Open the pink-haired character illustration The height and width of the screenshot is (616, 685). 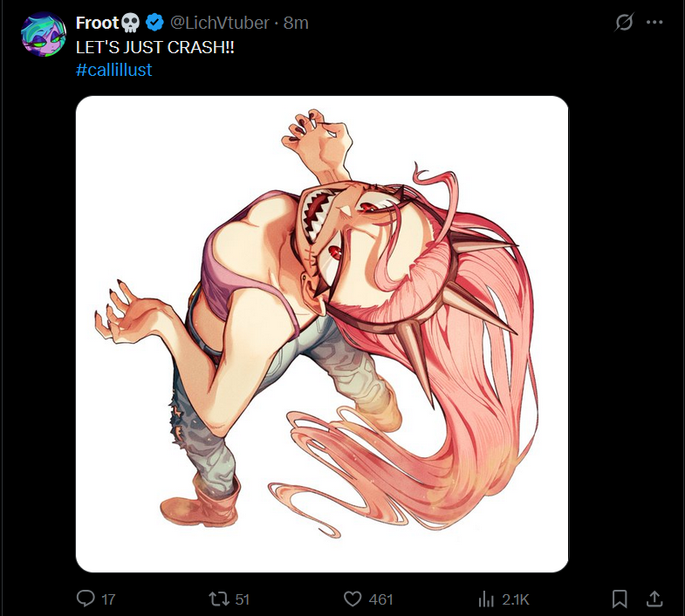point(322,333)
